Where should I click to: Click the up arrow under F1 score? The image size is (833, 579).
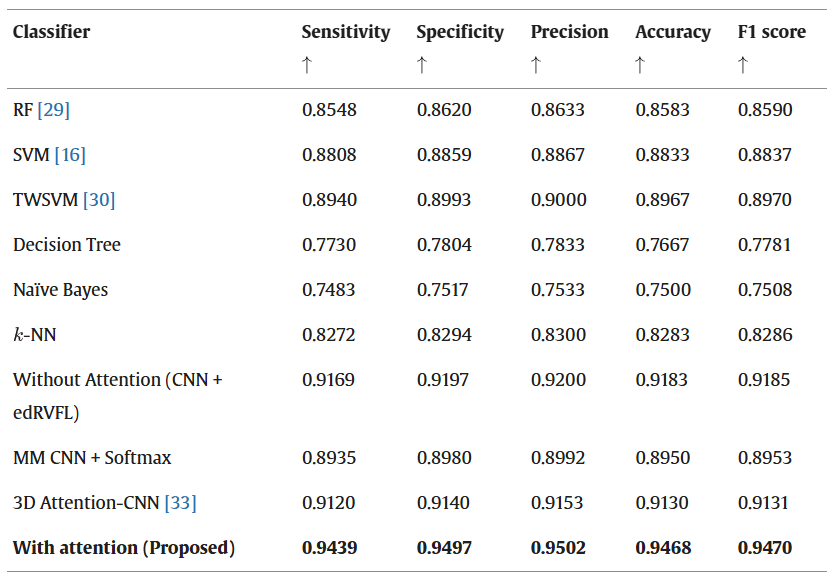coord(743,65)
